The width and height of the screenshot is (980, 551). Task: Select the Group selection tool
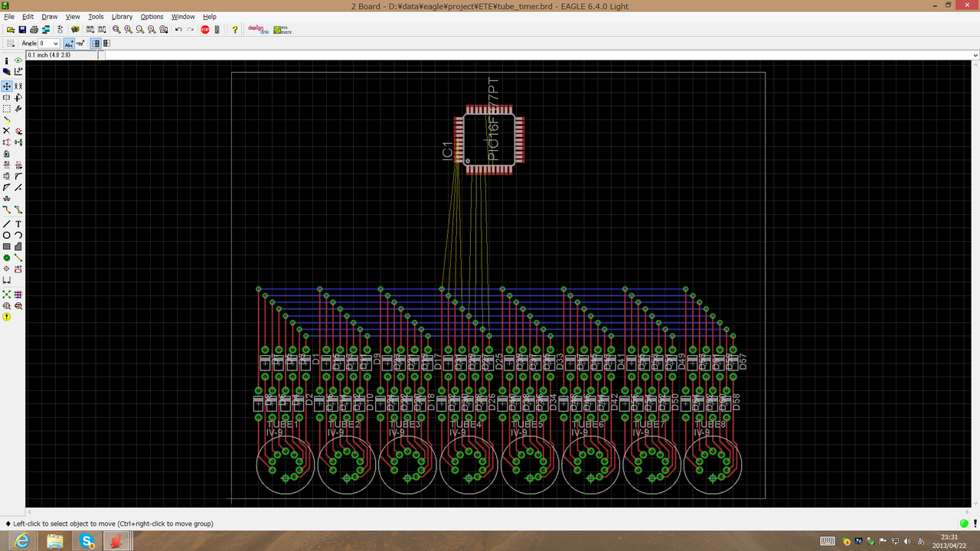tap(7, 109)
